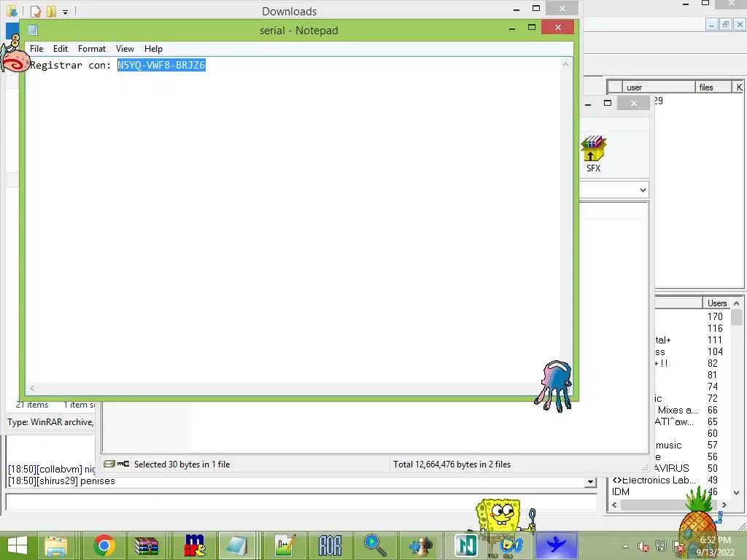747x560 pixels.
Task: Click room list horizontal scroll left arrow
Action: point(614,505)
